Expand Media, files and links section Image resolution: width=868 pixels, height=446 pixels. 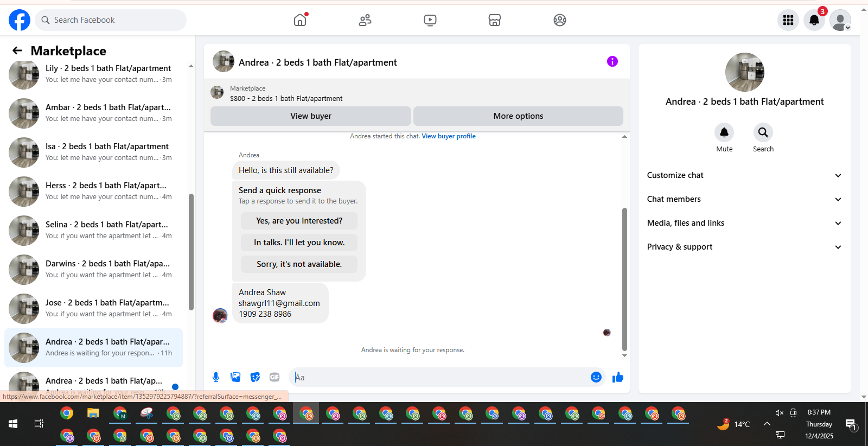744,223
